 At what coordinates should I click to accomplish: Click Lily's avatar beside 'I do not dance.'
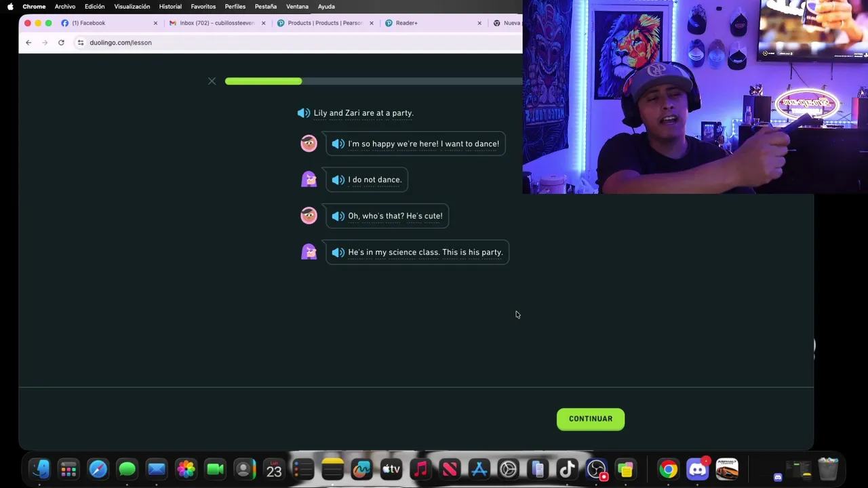click(x=309, y=180)
